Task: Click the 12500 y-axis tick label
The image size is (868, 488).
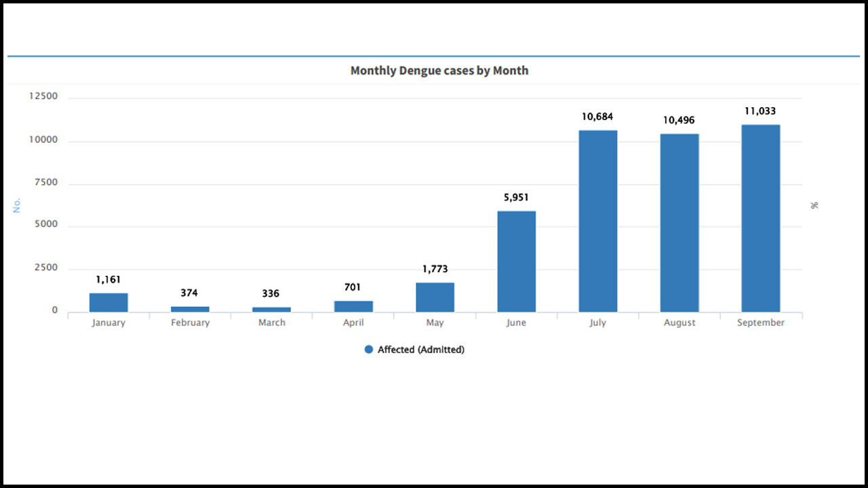Action: pyautogui.click(x=43, y=97)
